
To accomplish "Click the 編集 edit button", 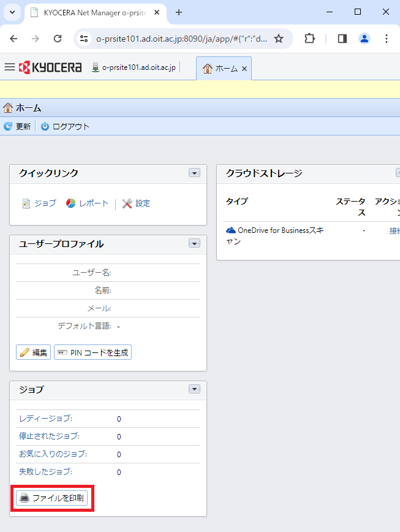I will (x=33, y=352).
